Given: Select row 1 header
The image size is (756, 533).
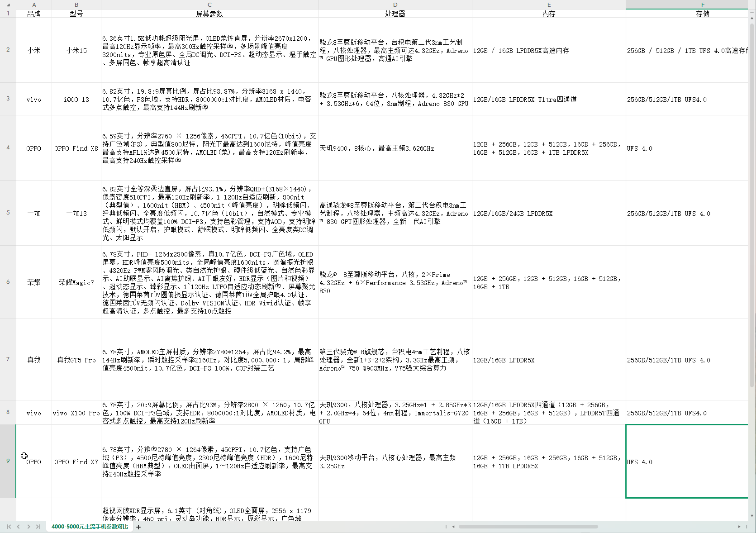Looking at the screenshot, I should click(8, 14).
